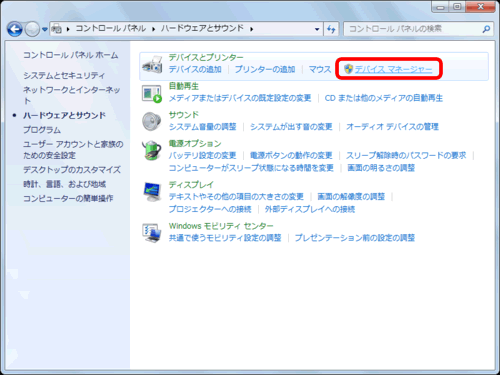
Task: Open 時計、言語、および地域 in sidebar
Action: click(x=65, y=184)
